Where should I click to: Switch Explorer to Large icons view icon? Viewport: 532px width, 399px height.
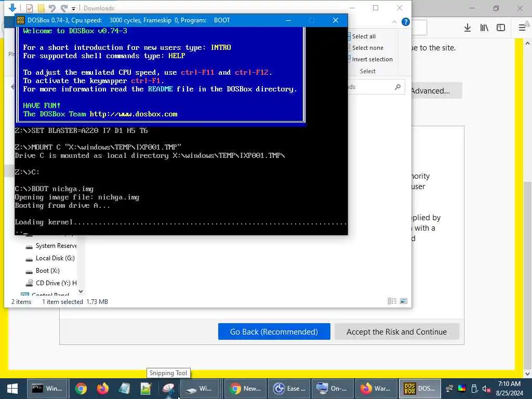(x=404, y=301)
